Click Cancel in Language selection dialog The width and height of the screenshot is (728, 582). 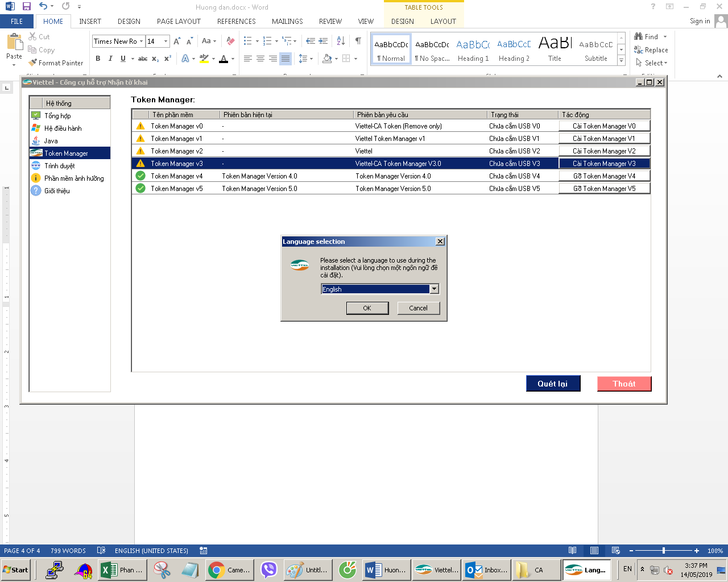[419, 308]
